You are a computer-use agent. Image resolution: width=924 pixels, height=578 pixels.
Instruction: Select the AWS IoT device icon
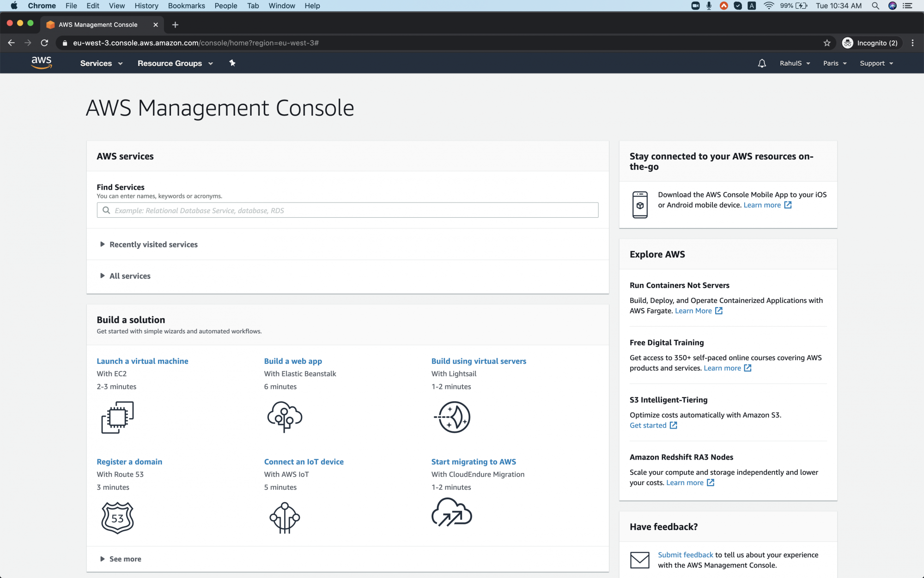click(284, 517)
